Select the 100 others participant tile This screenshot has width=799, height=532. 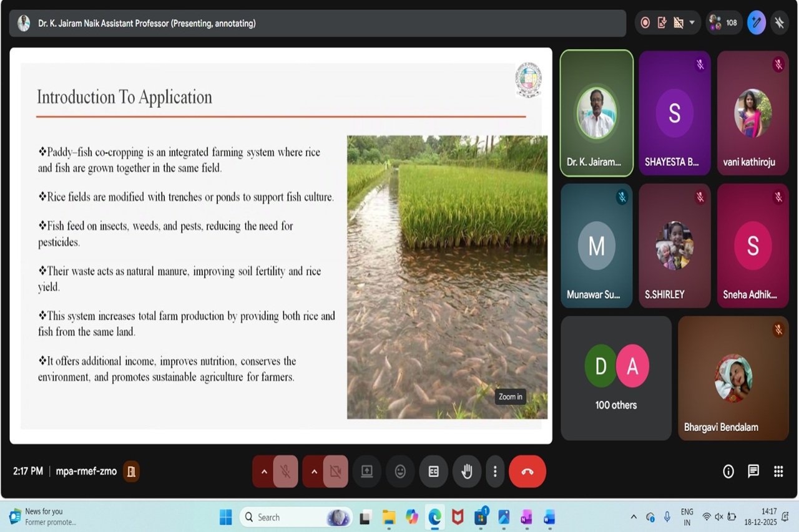pos(616,378)
